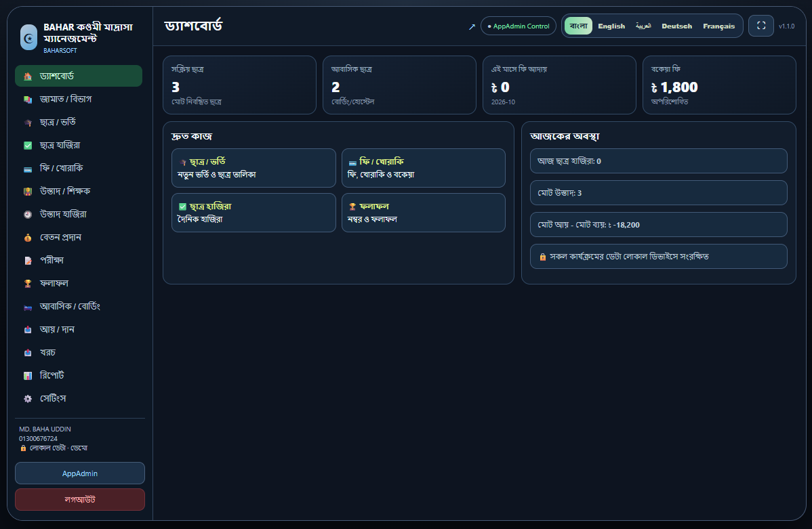Click the lock icon in the local data notice
Viewport: 812px width, 529px height.
tap(543, 257)
